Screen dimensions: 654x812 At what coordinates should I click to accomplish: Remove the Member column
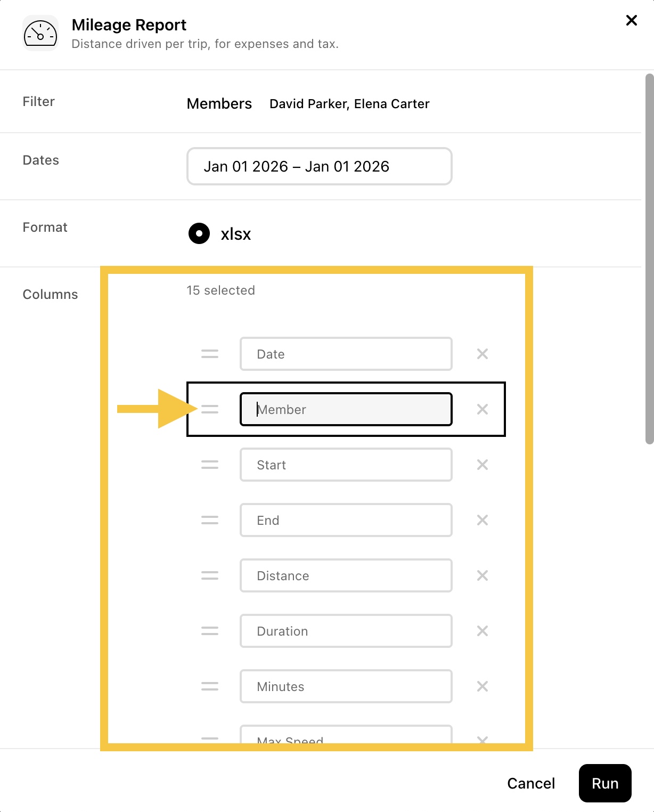[x=483, y=409]
